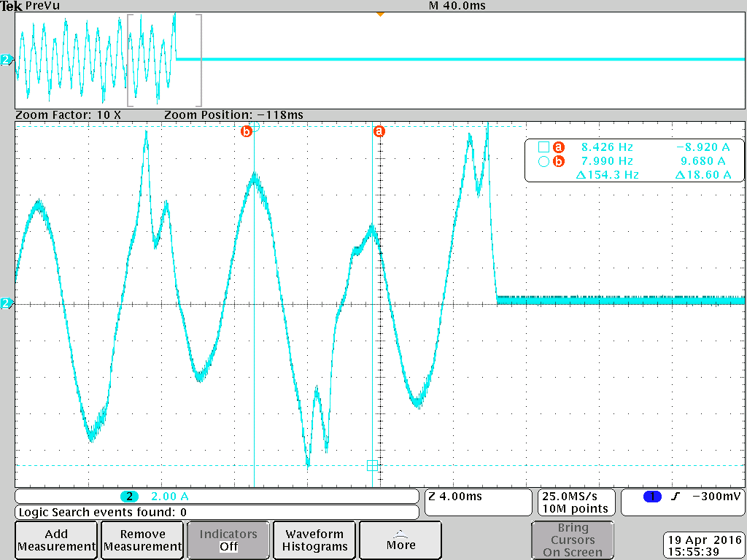Click the zoom window bracket in overview
The height and width of the screenshot is (560, 747).
click(x=164, y=61)
